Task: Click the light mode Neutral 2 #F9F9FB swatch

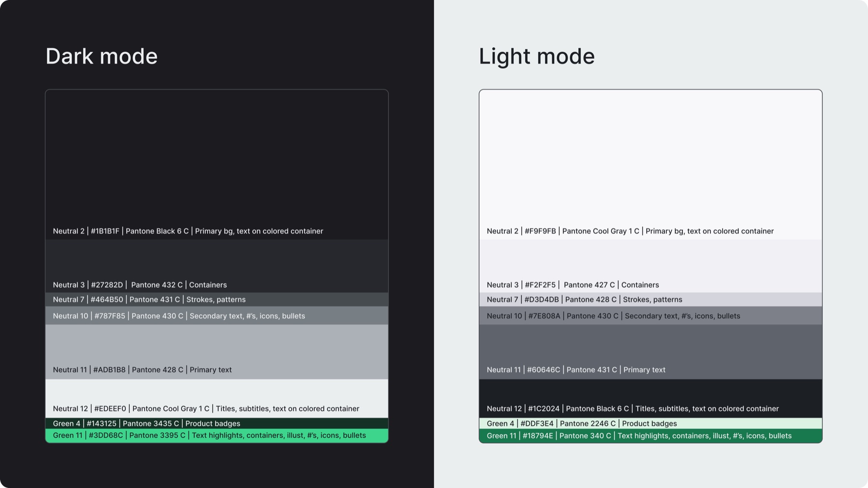Action: (651, 164)
